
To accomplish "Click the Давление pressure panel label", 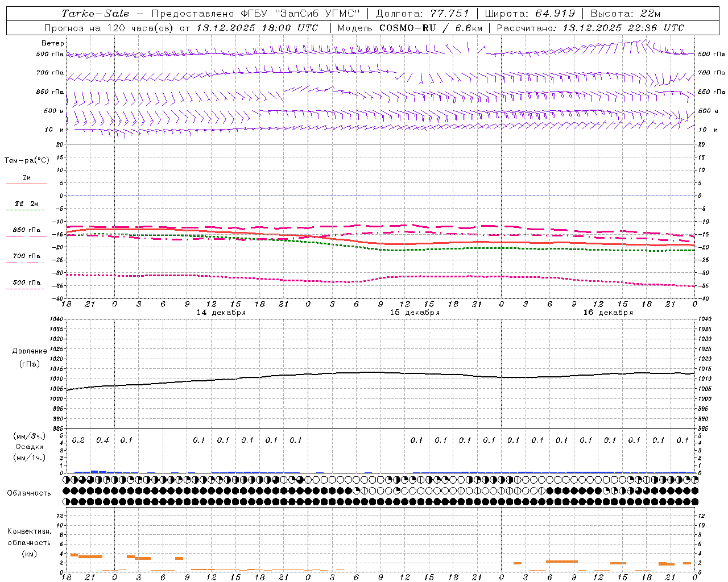I will [x=30, y=351].
